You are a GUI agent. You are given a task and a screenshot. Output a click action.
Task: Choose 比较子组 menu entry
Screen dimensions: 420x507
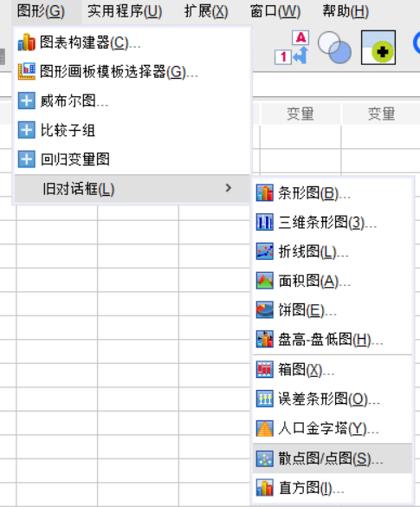(x=132, y=130)
